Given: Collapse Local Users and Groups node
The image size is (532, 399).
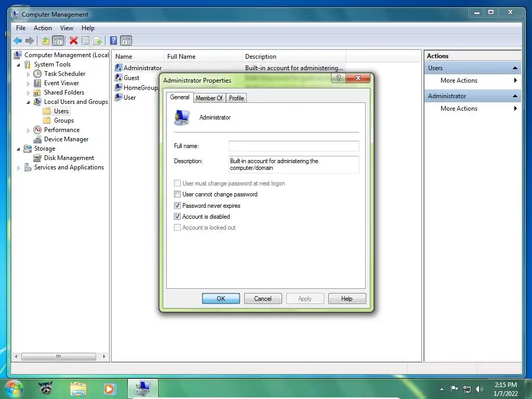Looking at the screenshot, I should click(28, 102).
